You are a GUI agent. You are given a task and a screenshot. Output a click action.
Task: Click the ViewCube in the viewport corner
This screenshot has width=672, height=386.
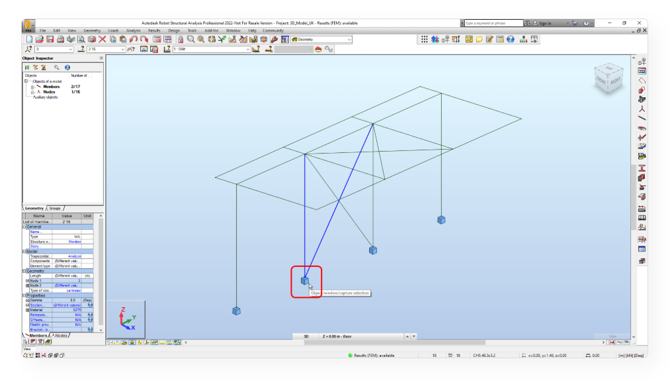608,78
